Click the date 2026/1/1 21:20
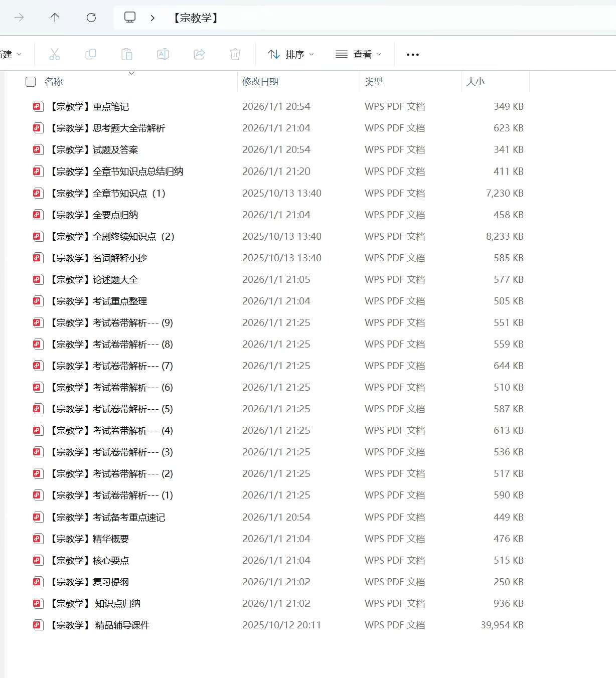 click(276, 172)
